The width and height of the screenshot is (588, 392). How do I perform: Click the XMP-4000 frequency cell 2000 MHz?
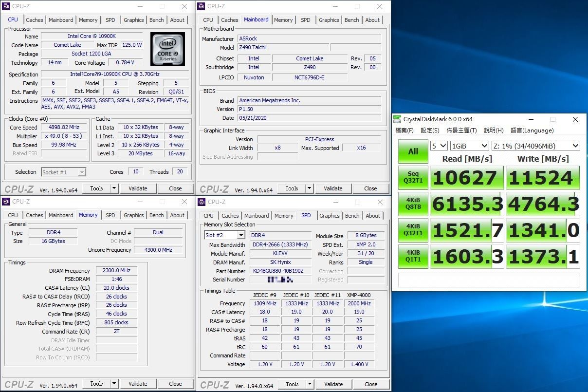tap(359, 303)
